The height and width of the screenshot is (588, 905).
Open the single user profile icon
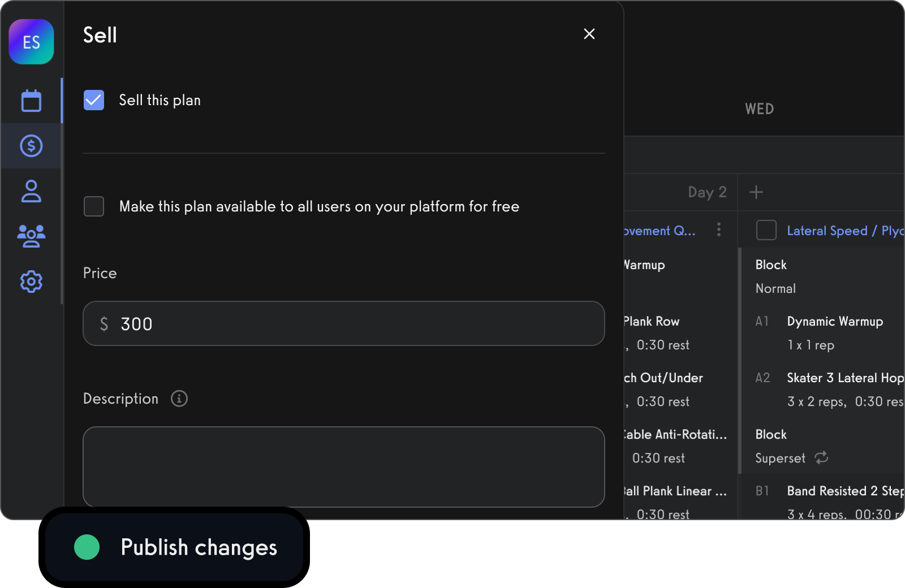point(31,191)
